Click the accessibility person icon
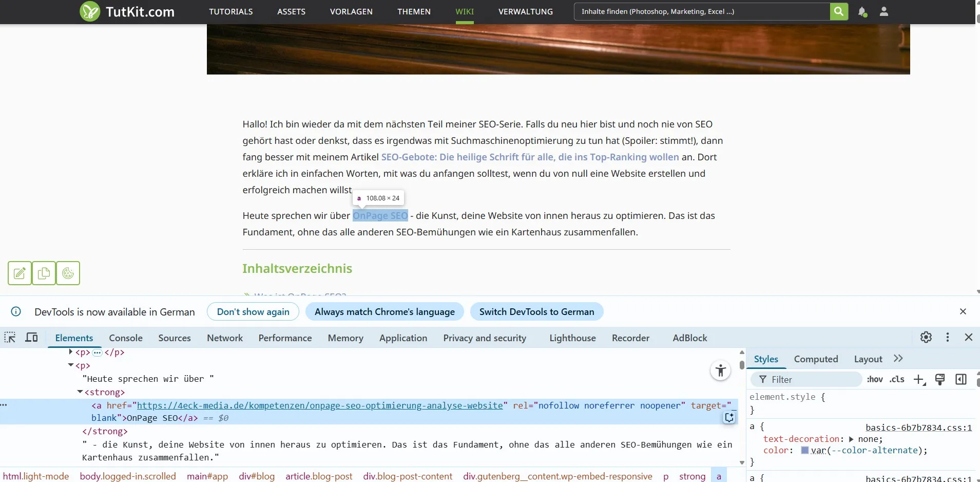 721,370
